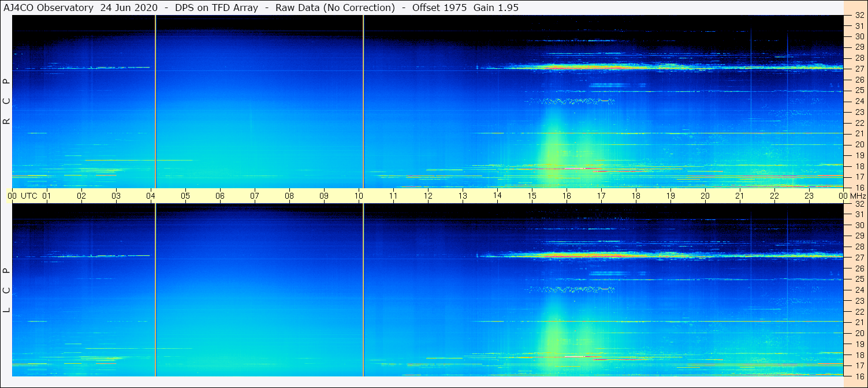The height and width of the screenshot is (388, 868).
Task: Select the 02 hour label on the time axis
Action: pos(81,196)
